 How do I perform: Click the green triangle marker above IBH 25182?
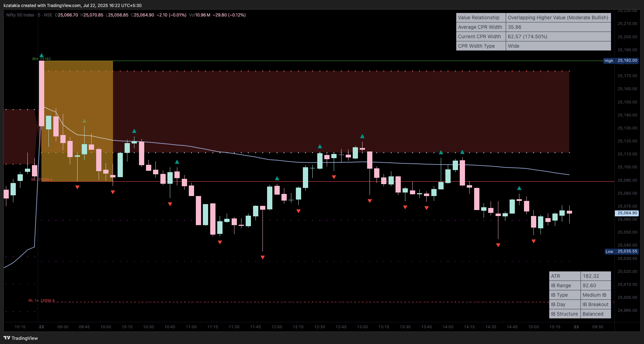pyautogui.click(x=41, y=55)
